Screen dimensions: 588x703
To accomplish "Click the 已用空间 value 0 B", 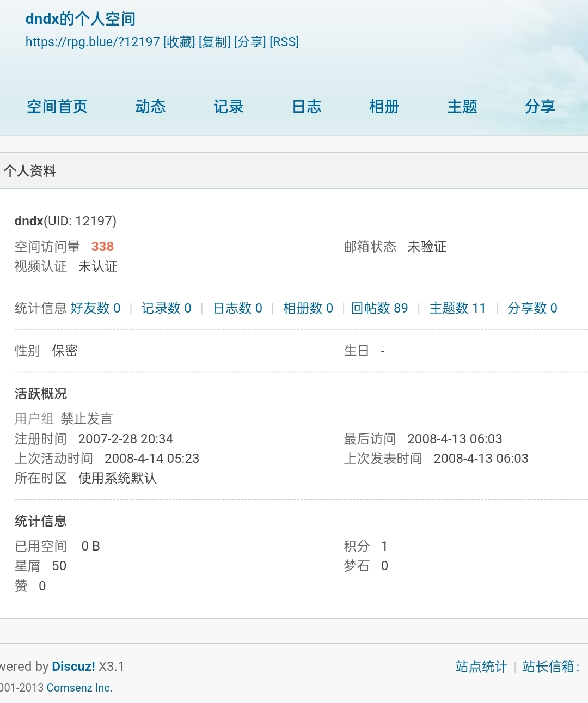I will [91, 546].
